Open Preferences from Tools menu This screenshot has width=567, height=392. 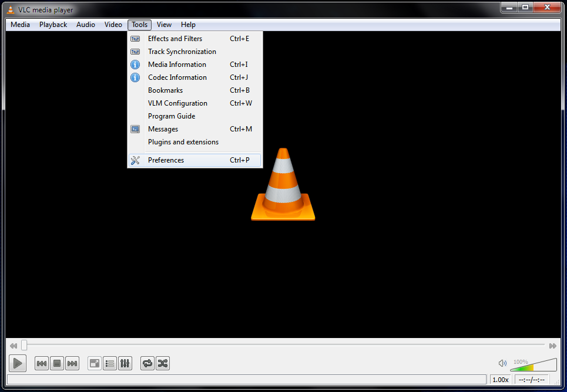coord(195,160)
